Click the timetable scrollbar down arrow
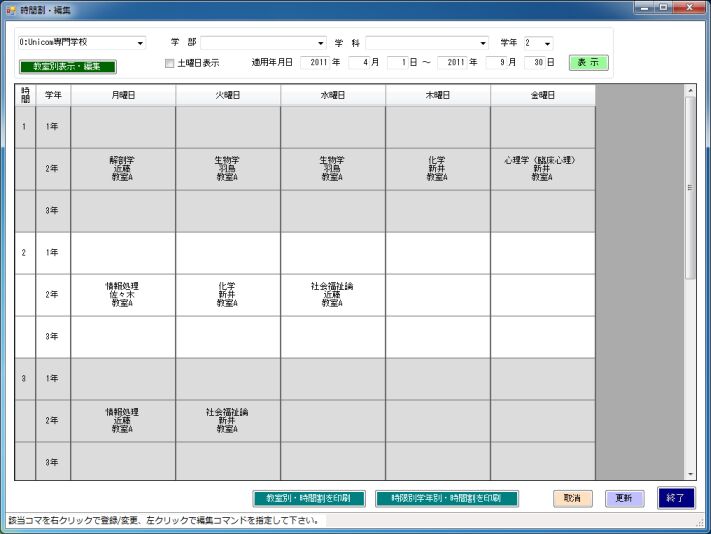Viewport: 711px width, 534px height. pos(689,473)
